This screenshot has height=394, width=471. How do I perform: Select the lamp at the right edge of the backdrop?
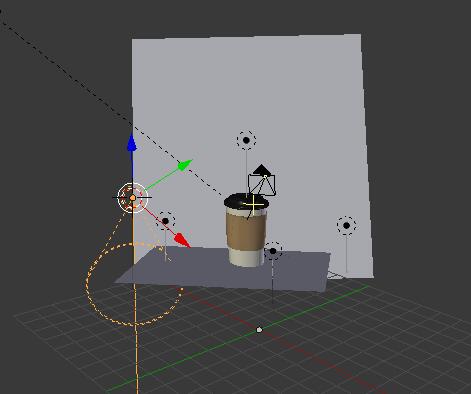(346, 226)
